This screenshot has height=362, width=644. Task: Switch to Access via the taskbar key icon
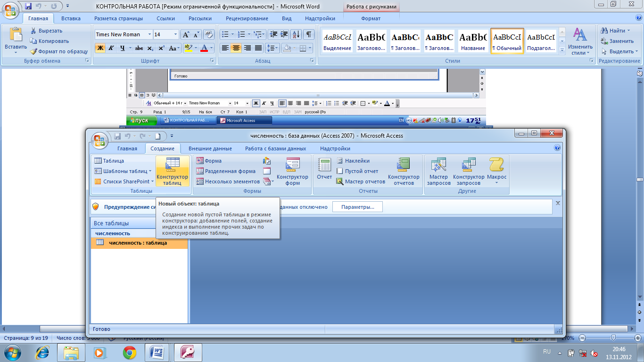(188, 352)
